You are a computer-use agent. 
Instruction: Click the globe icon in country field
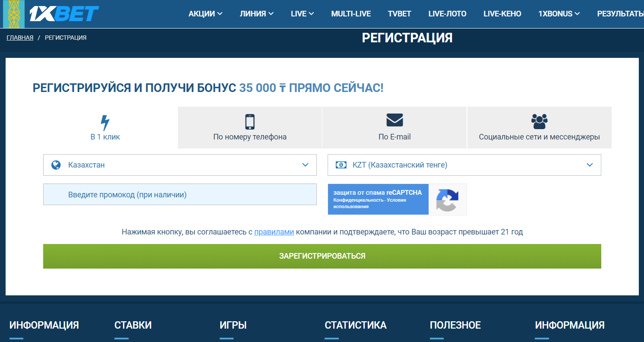pyautogui.click(x=56, y=165)
